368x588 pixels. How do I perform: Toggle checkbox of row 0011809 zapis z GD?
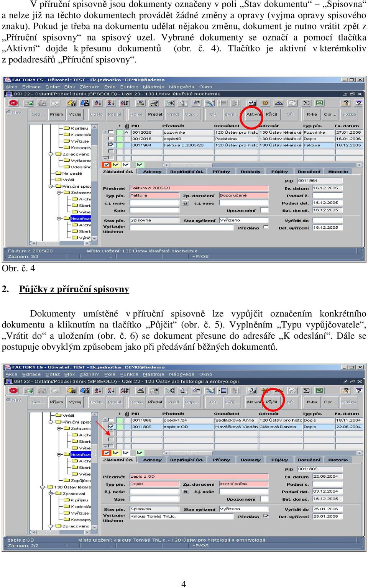click(111, 426)
